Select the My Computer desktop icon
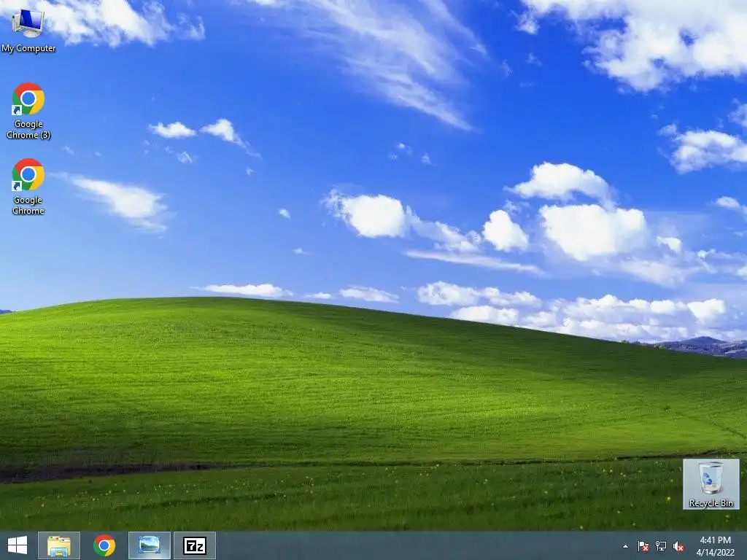This screenshot has width=747, height=560. [28, 29]
